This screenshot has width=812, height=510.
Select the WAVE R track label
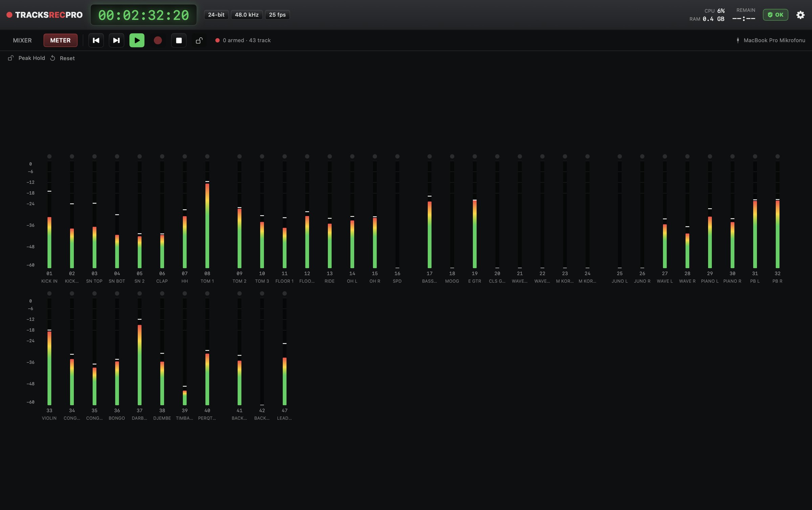(x=687, y=281)
